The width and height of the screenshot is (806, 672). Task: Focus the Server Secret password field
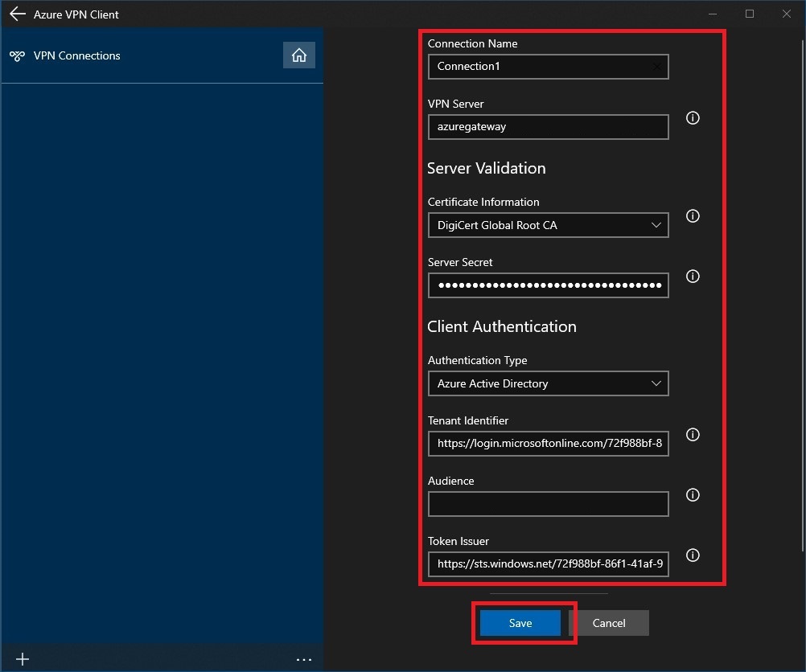click(548, 285)
